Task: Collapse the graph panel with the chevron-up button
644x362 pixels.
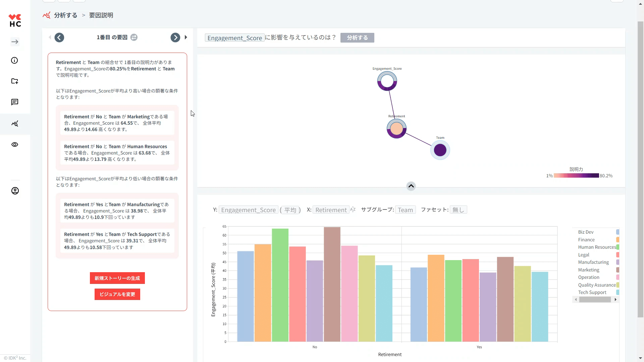Action: (x=411, y=186)
